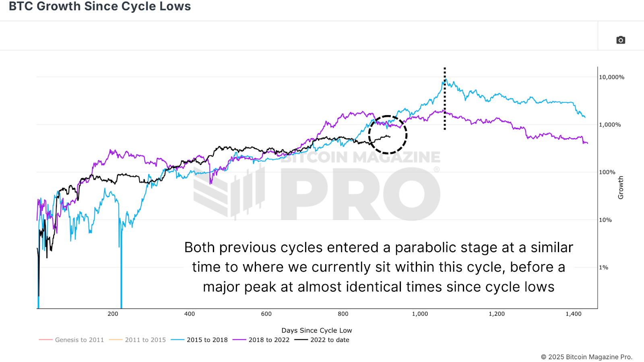Viewport: 644px width, 362px height.
Task: Click the BTC Growth Since Cycle Lows title
Action: 100,6
